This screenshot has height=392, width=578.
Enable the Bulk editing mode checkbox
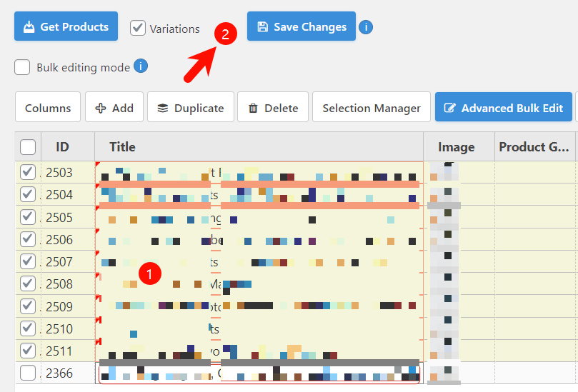pyautogui.click(x=22, y=67)
